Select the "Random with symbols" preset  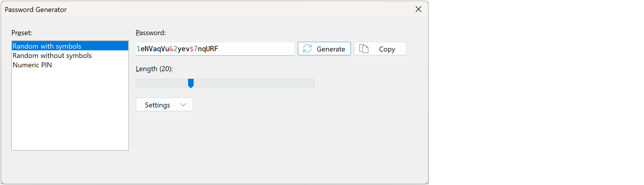click(x=47, y=46)
